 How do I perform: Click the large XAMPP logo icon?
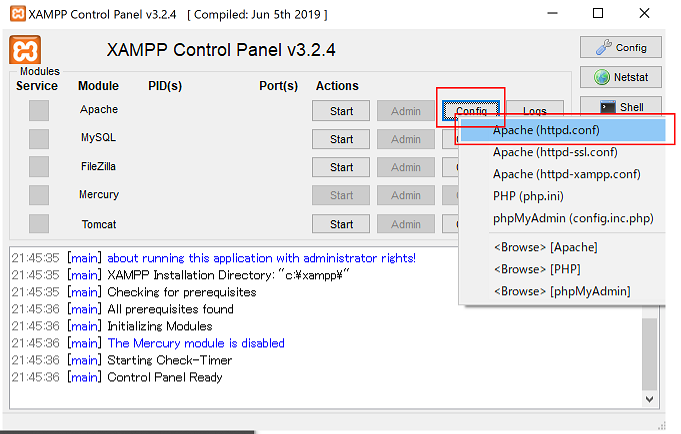point(25,50)
